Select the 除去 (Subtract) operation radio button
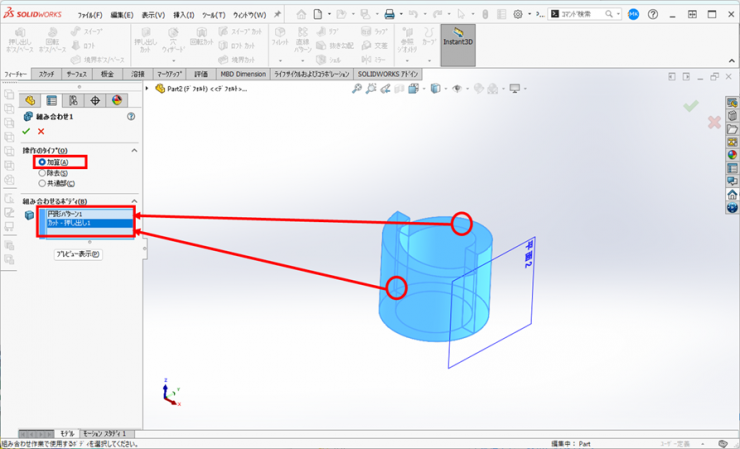The width and height of the screenshot is (740, 449). [x=42, y=173]
